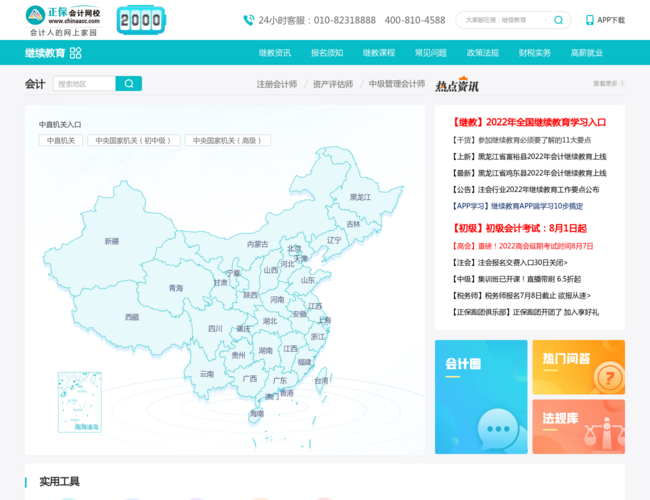650x500 pixels.
Task: Click the header search magnifier icon
Action: click(559, 19)
